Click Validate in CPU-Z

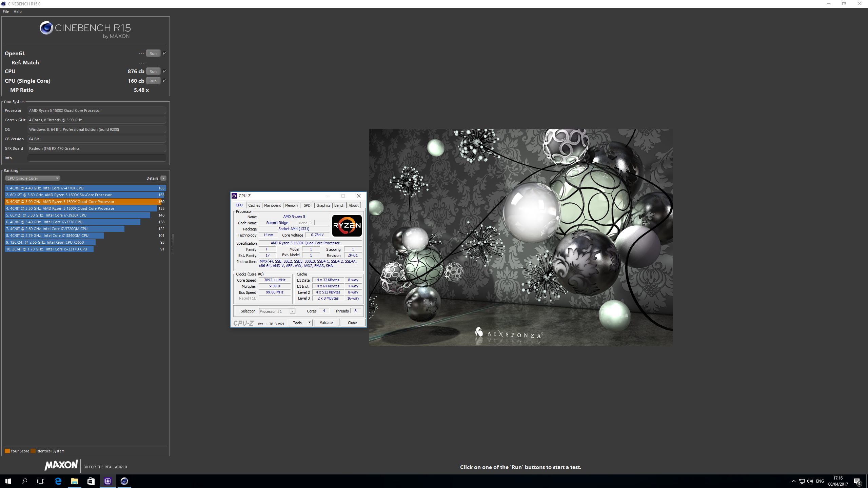(326, 323)
